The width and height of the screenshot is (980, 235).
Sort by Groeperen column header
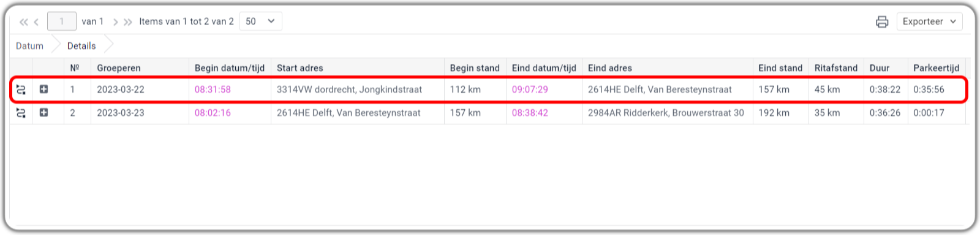click(x=119, y=68)
